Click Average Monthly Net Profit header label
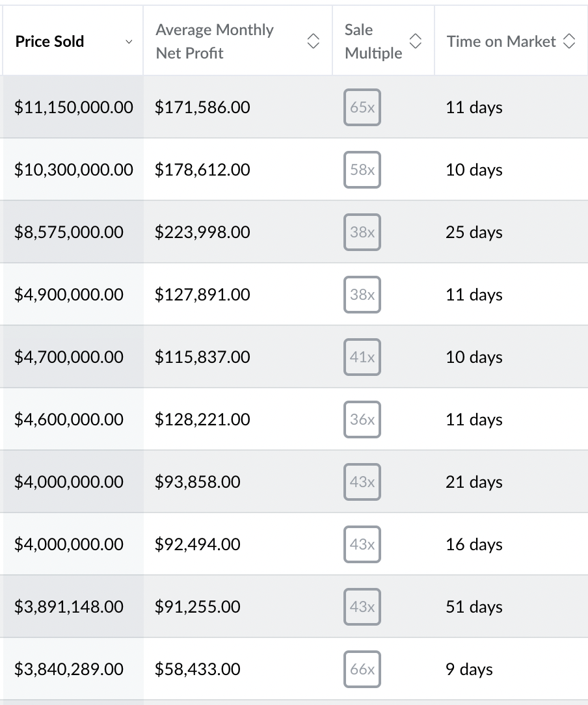This screenshot has width=588, height=705. coord(215,42)
